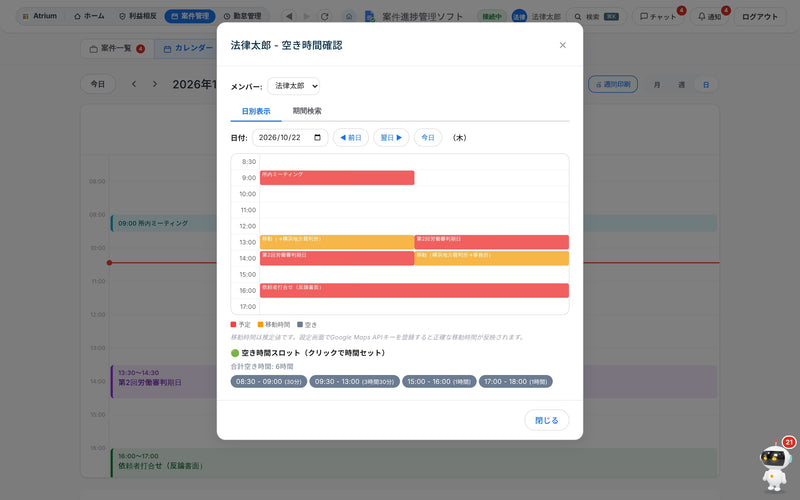Click the 接続中 status badge

[x=492, y=16]
